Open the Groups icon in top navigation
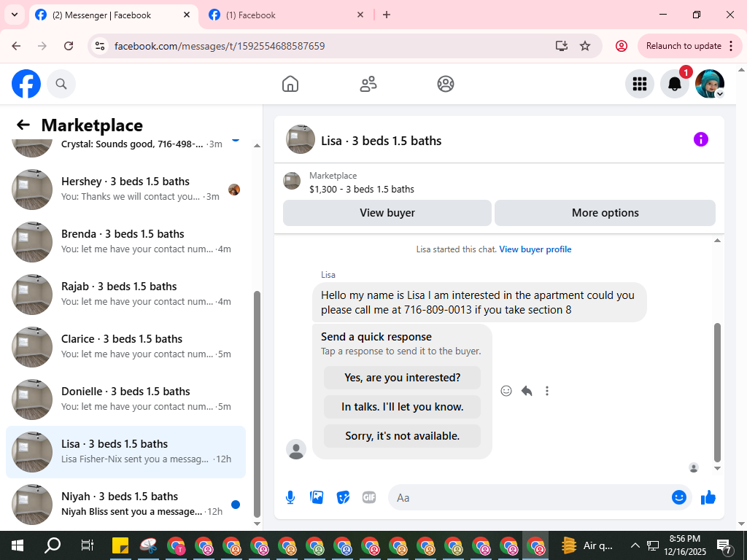Screen dimensions: 747x560 pyautogui.click(x=446, y=84)
